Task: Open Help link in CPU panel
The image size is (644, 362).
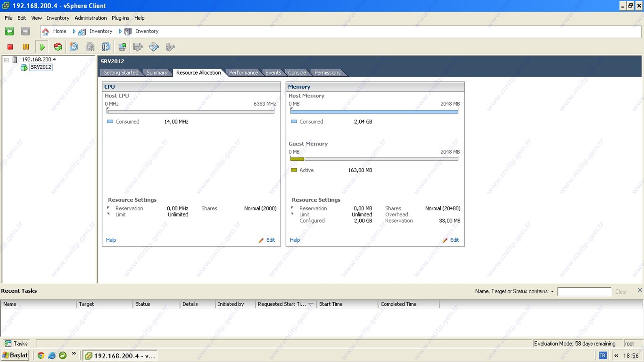Action: 111,240
